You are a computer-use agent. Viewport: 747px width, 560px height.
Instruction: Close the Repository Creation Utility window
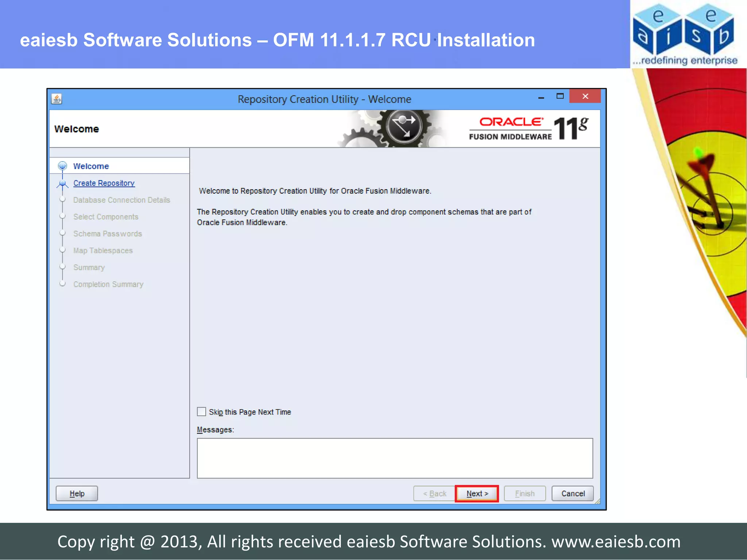(x=585, y=96)
